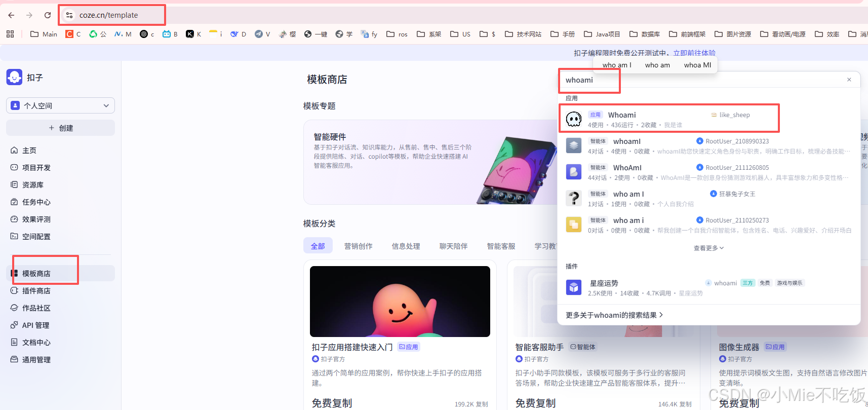
Task: Open the 效率 bookmarks folder
Action: coord(827,34)
